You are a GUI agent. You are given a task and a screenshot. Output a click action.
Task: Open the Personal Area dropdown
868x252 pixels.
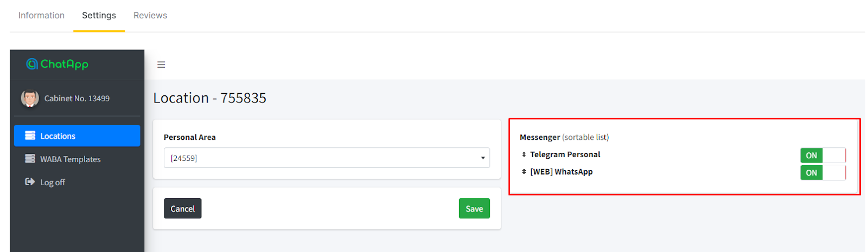pyautogui.click(x=325, y=158)
